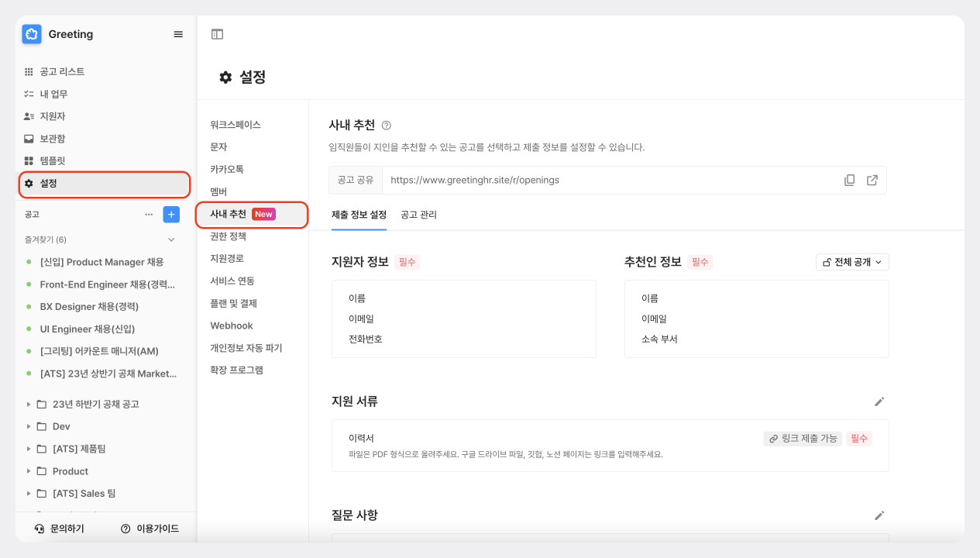The height and width of the screenshot is (558, 980).
Task: Switch to the 공고 관리 tab
Action: 418,215
